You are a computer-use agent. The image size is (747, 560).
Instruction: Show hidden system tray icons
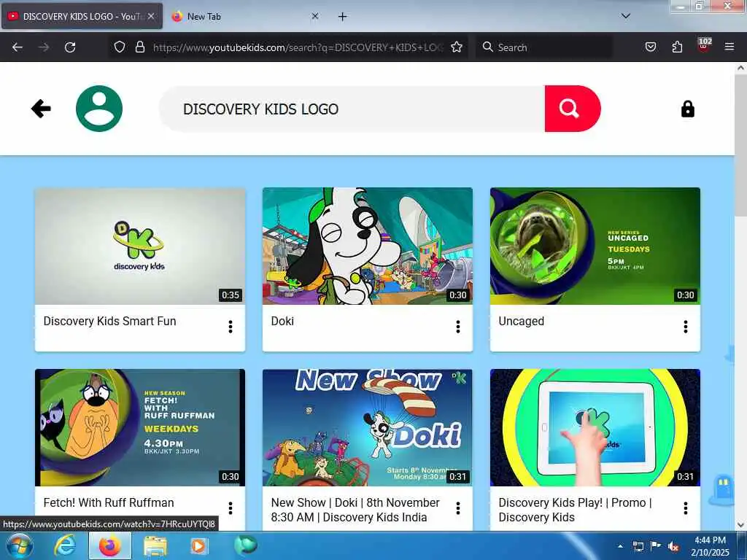(x=620, y=546)
